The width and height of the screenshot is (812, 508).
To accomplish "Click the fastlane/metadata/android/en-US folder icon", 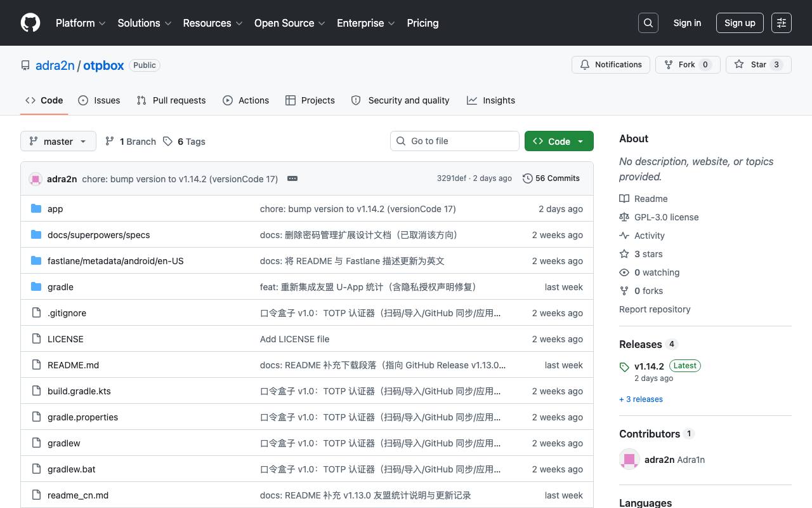I will 36,261.
